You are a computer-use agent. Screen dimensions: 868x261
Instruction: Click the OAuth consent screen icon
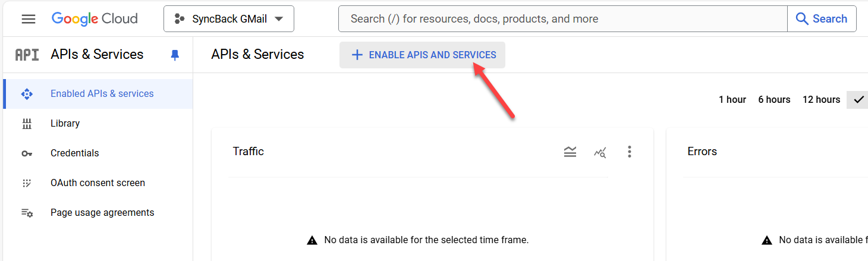coord(27,183)
